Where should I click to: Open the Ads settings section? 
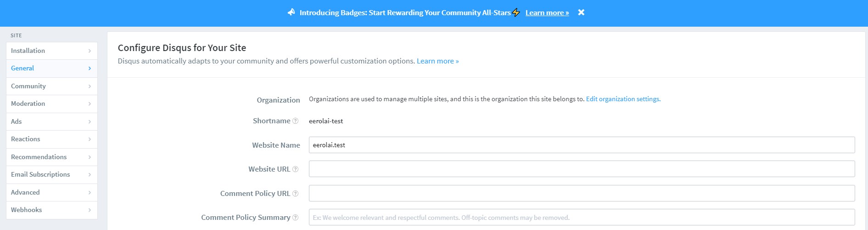(x=52, y=121)
